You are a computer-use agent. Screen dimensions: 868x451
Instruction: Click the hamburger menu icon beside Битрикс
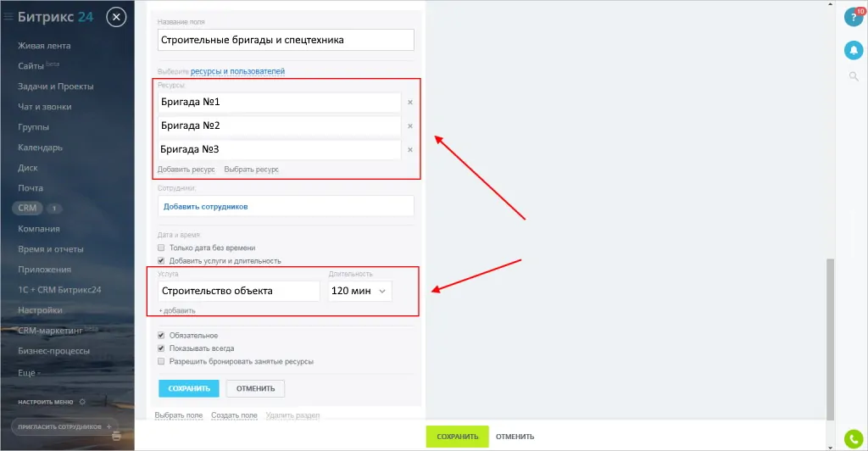point(8,16)
